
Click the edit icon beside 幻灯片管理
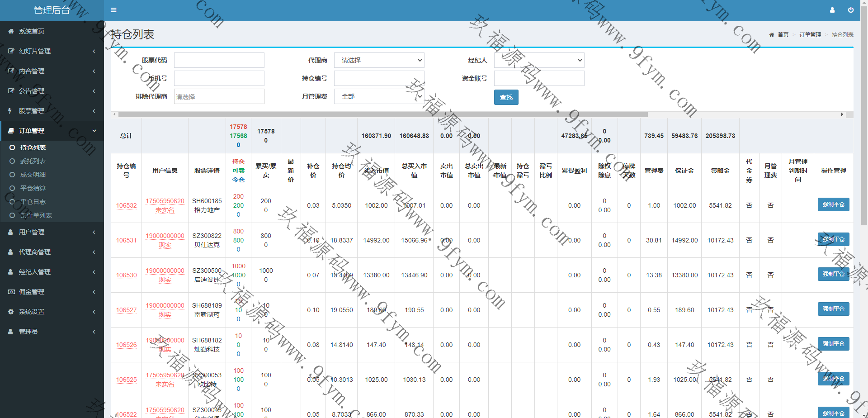click(x=11, y=51)
